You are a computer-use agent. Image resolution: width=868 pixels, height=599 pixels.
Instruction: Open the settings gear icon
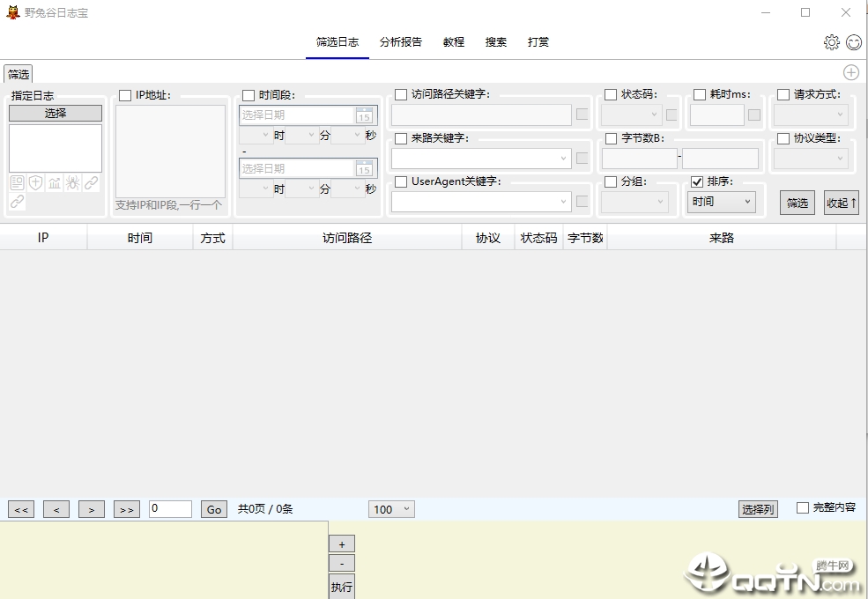[x=832, y=42]
